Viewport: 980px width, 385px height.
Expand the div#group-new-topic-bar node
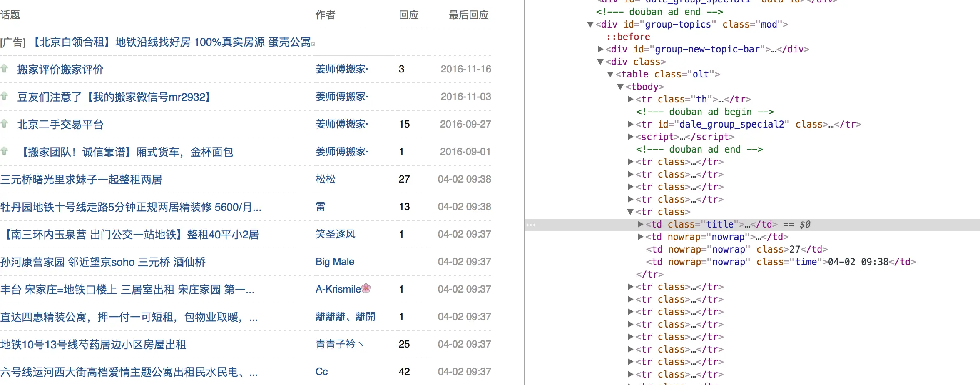tap(600, 50)
